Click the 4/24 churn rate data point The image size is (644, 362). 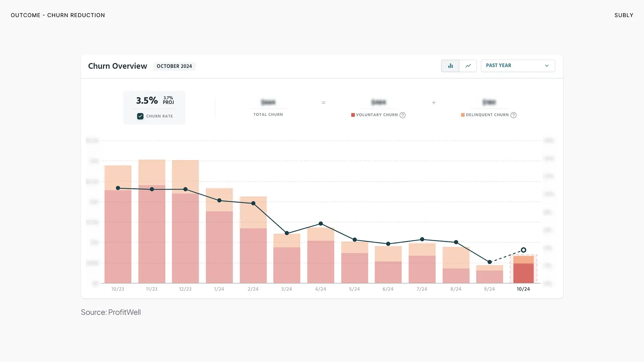321,224
